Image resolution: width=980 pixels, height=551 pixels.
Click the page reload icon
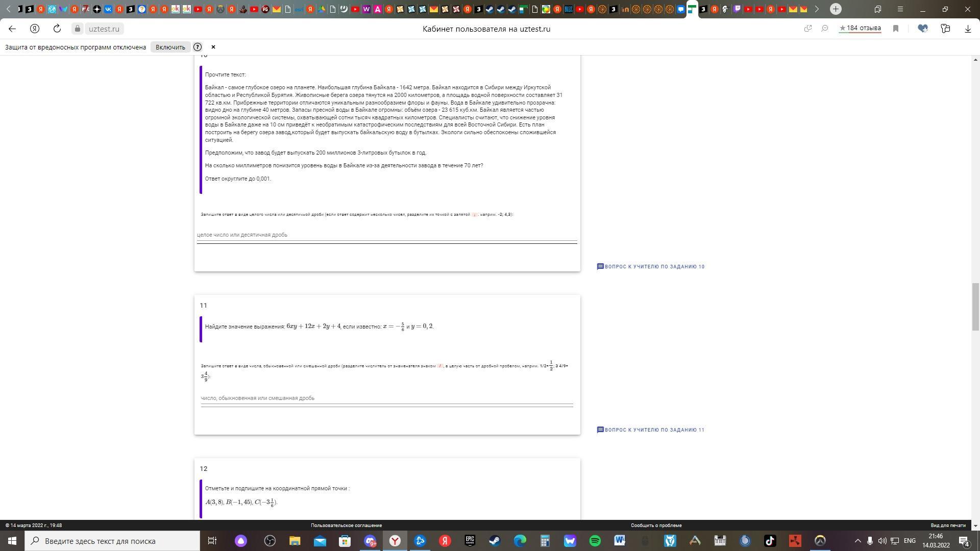point(57,29)
